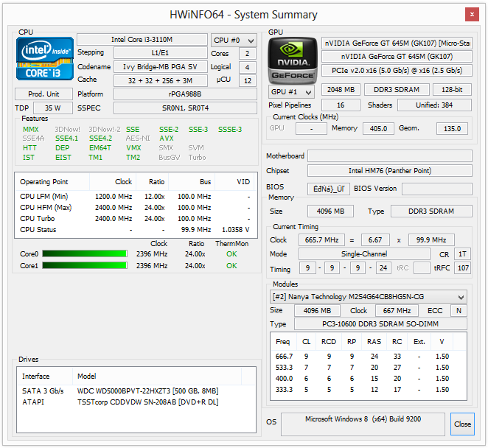Click the Prod. Unit button

(x=44, y=94)
